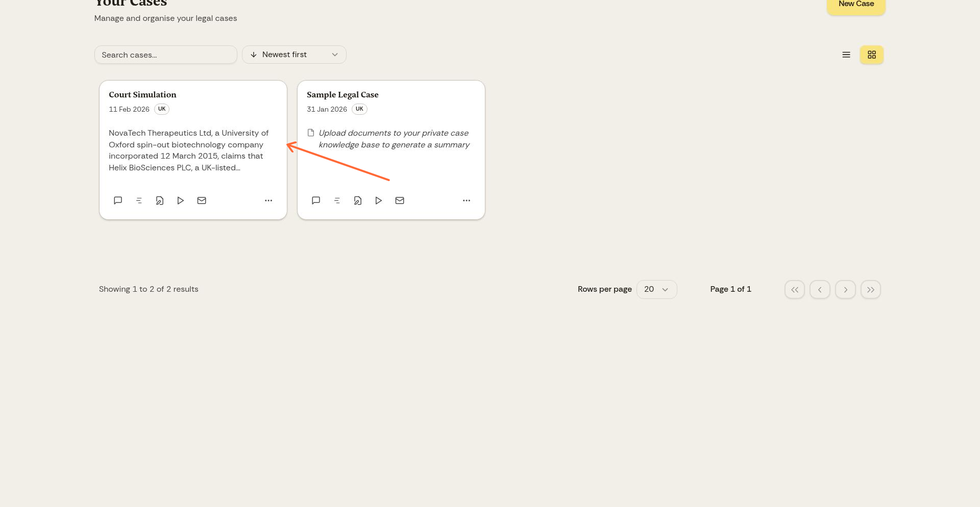Expand more options on Court Simulation card

[x=268, y=200]
